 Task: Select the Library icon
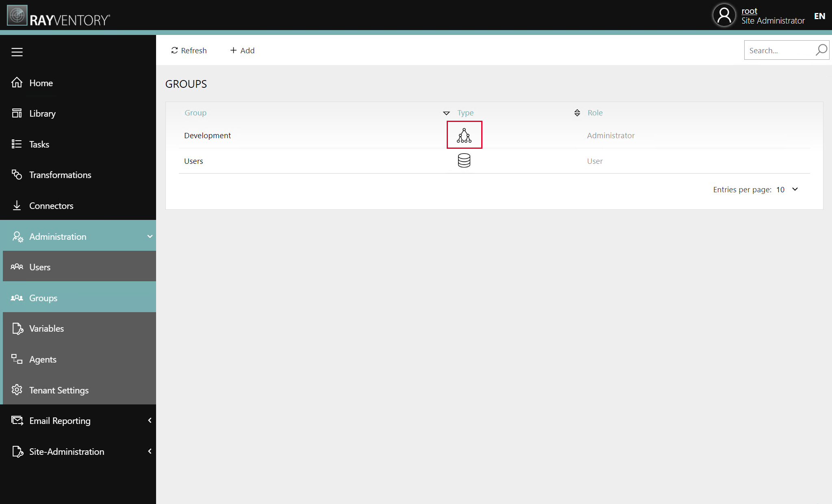coord(17,113)
